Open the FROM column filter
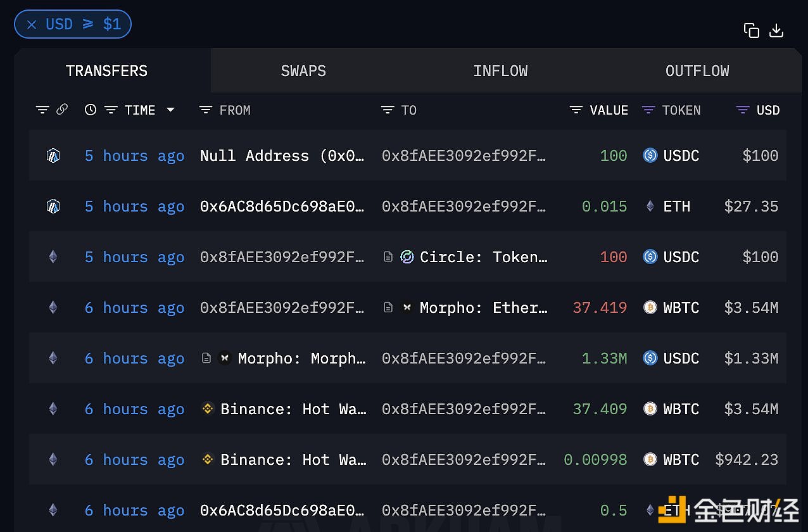The image size is (808, 532). tap(205, 110)
